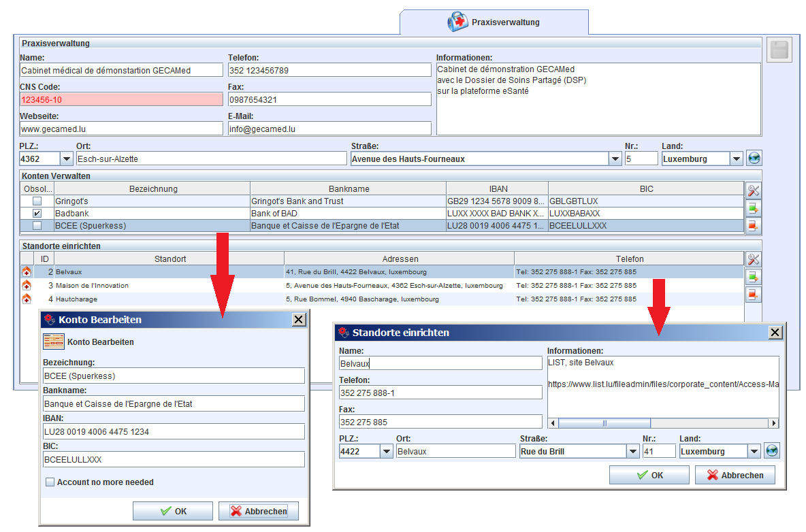Viewport: 806px width, 532px height.
Task: Click the globe icon in Standorte einrichten dialog
Action: click(771, 451)
